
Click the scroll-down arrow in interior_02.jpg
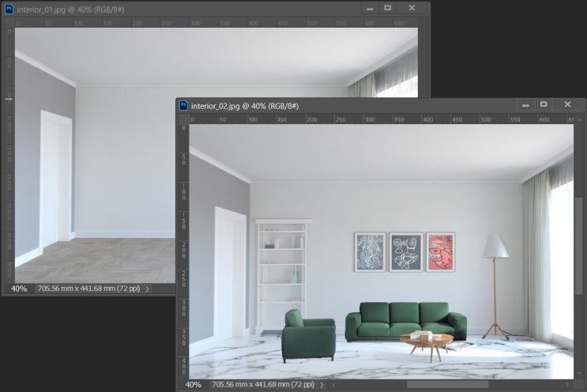(579, 373)
